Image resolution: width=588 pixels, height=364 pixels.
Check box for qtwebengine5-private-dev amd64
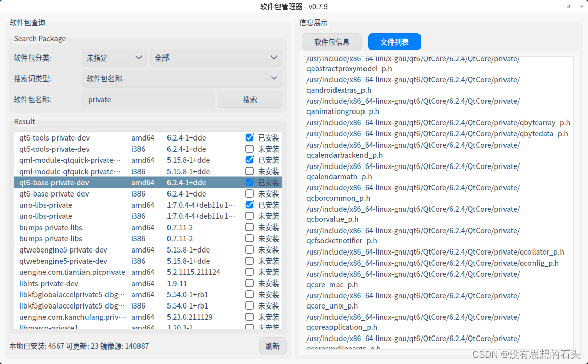249,249
